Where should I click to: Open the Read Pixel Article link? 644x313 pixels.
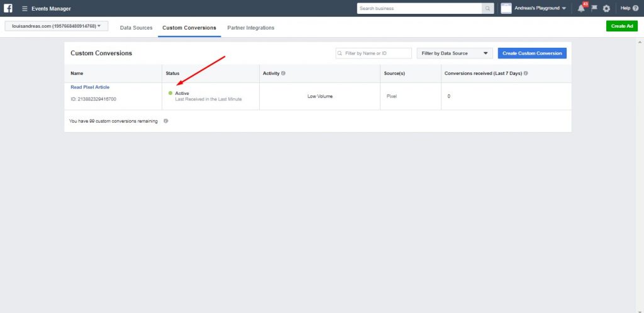[x=90, y=87]
